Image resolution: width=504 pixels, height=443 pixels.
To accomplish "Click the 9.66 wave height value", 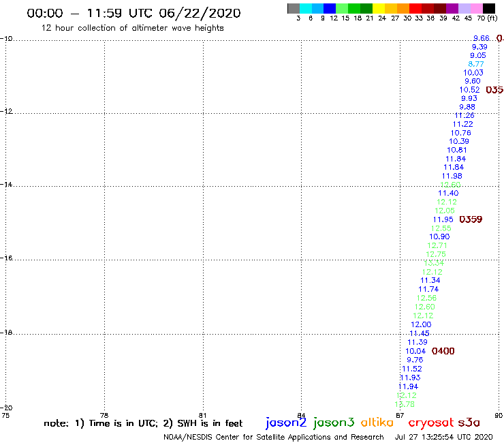I will pyautogui.click(x=481, y=38).
